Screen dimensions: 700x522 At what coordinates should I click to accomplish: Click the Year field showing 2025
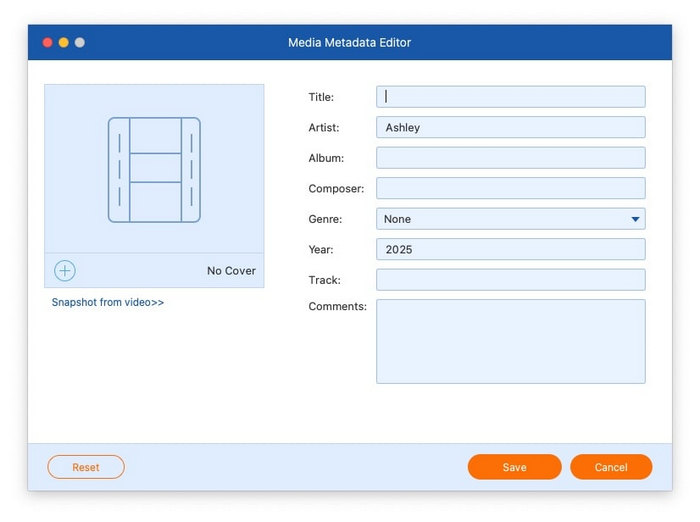[510, 249]
